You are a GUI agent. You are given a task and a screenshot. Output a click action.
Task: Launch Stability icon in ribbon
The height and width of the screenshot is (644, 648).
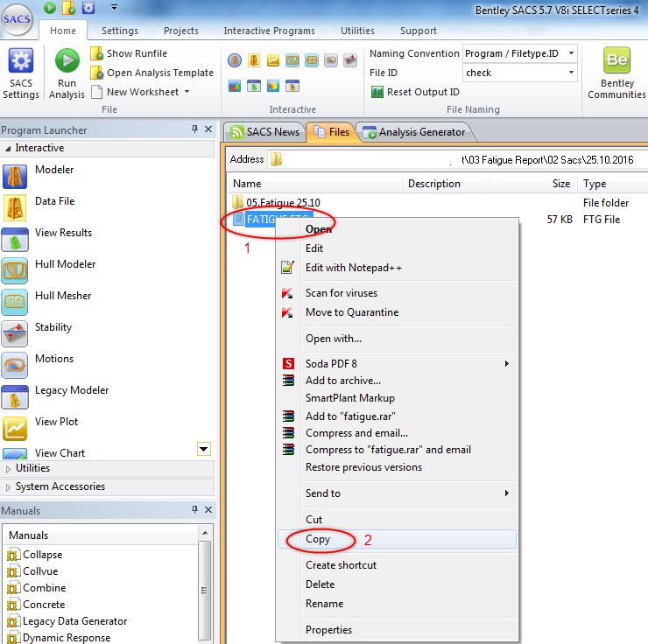pos(350,60)
